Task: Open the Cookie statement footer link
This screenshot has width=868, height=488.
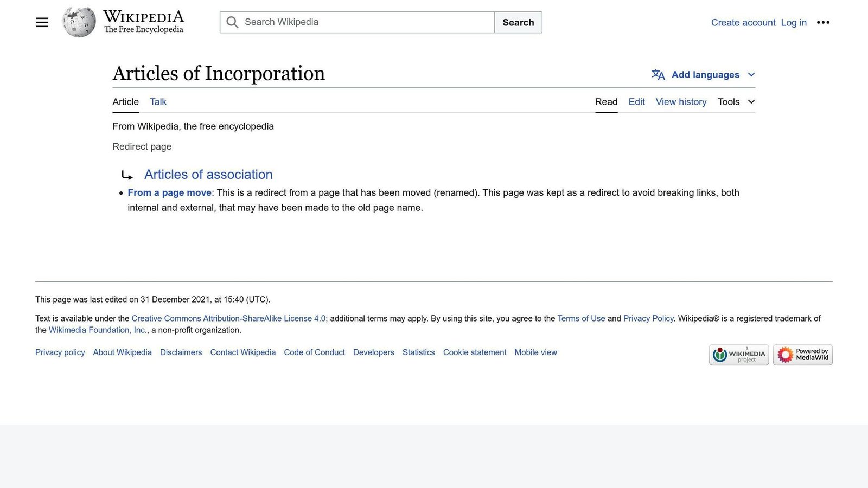Action: tap(475, 352)
